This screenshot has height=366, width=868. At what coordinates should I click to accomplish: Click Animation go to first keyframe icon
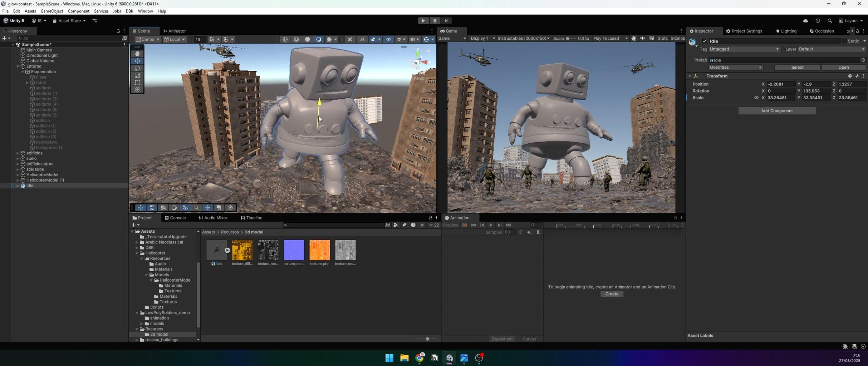[x=473, y=225]
